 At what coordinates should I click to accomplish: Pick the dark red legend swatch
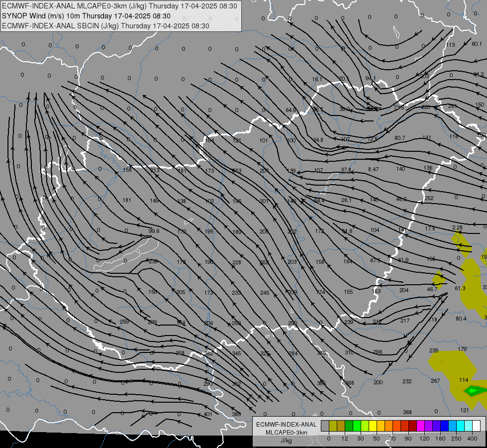coord(412,426)
